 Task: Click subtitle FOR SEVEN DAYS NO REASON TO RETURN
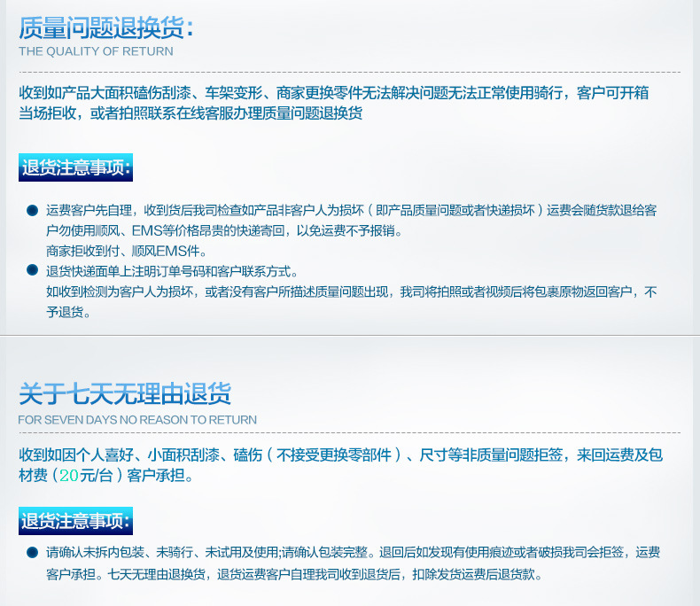(137, 420)
